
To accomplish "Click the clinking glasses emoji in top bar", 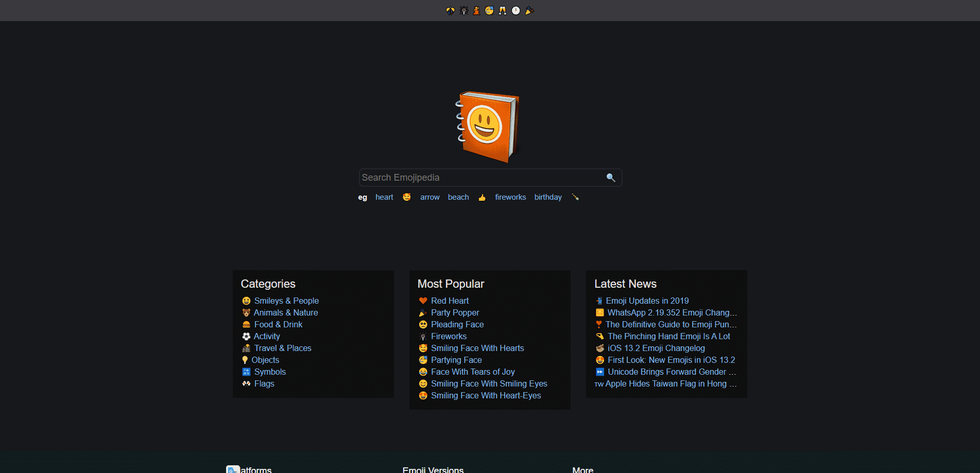I will (503, 10).
